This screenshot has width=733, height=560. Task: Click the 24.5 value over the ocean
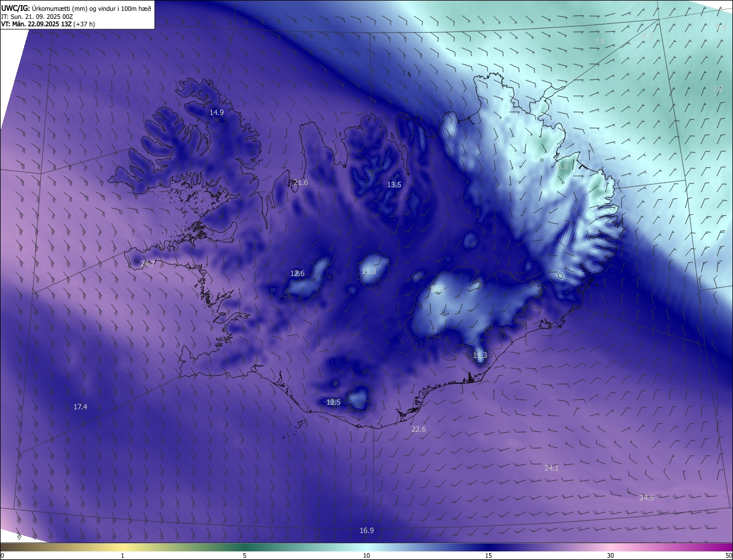647,498
